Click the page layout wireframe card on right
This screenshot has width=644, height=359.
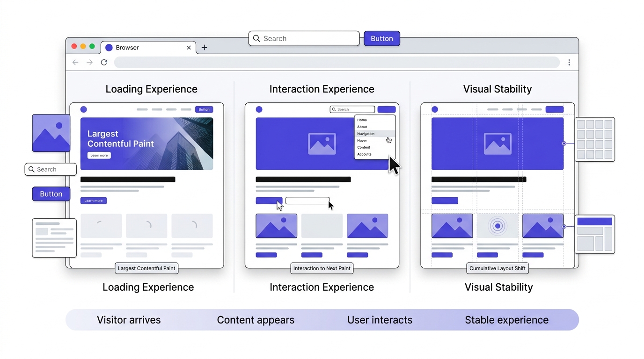(x=595, y=234)
